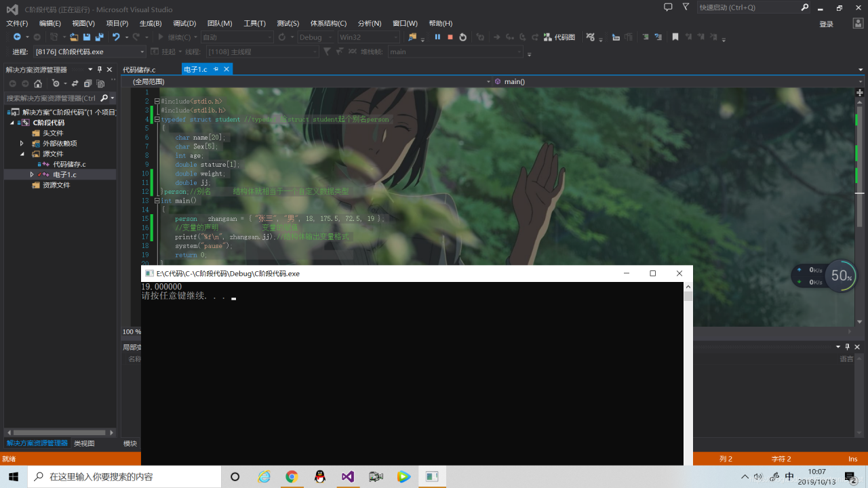Open the 编辑(E) menu
This screenshot has width=868, height=488.
coord(50,24)
